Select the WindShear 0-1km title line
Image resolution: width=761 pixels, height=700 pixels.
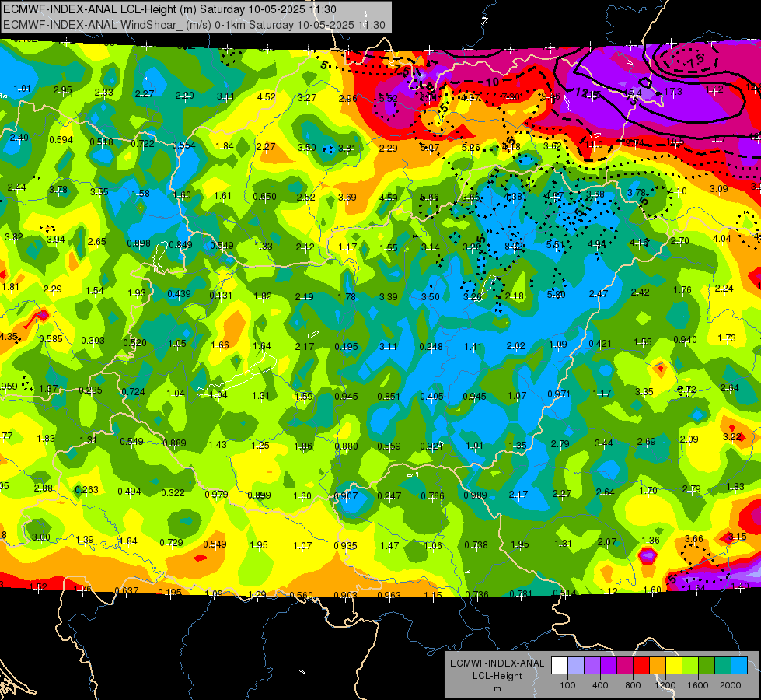pyautogui.click(x=194, y=25)
